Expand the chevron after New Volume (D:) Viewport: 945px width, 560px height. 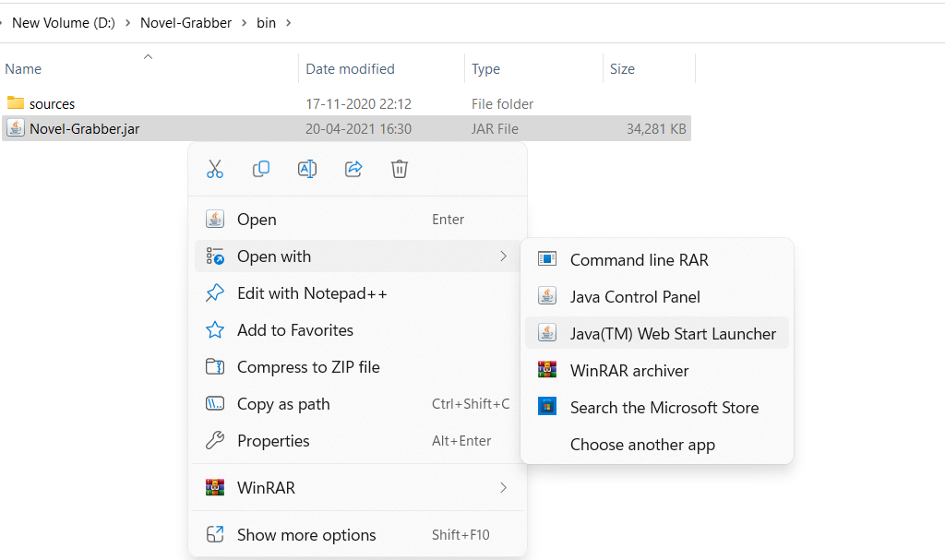point(127,23)
